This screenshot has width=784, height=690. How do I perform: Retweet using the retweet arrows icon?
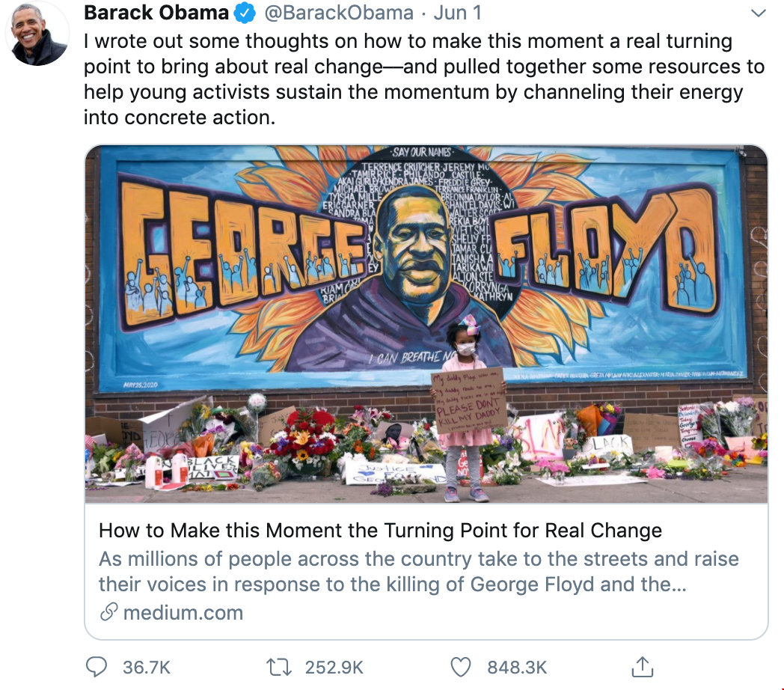click(279, 668)
